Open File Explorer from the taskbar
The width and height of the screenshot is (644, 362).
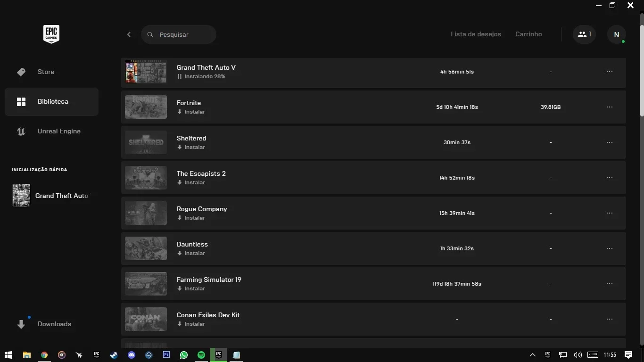[27, 355]
